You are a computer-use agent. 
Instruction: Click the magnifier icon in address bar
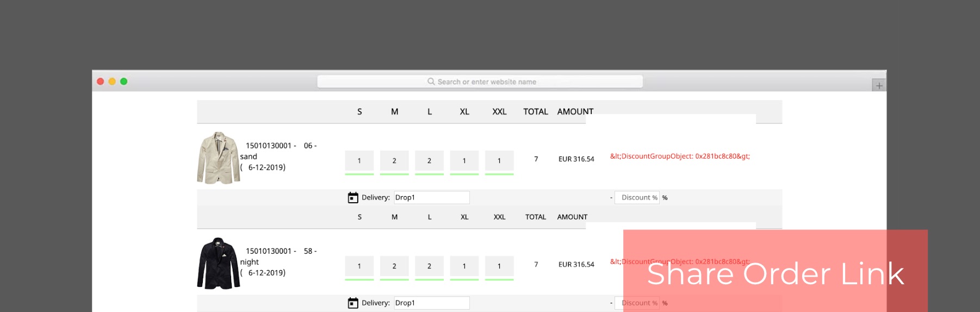tap(431, 82)
